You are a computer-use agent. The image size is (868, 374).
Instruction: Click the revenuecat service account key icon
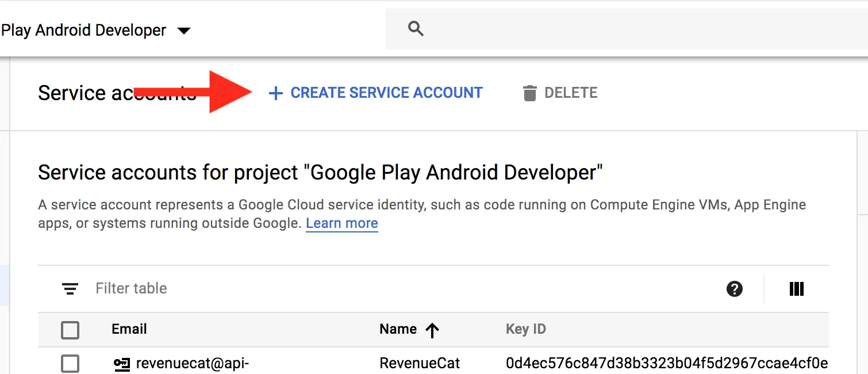pyautogui.click(x=121, y=364)
